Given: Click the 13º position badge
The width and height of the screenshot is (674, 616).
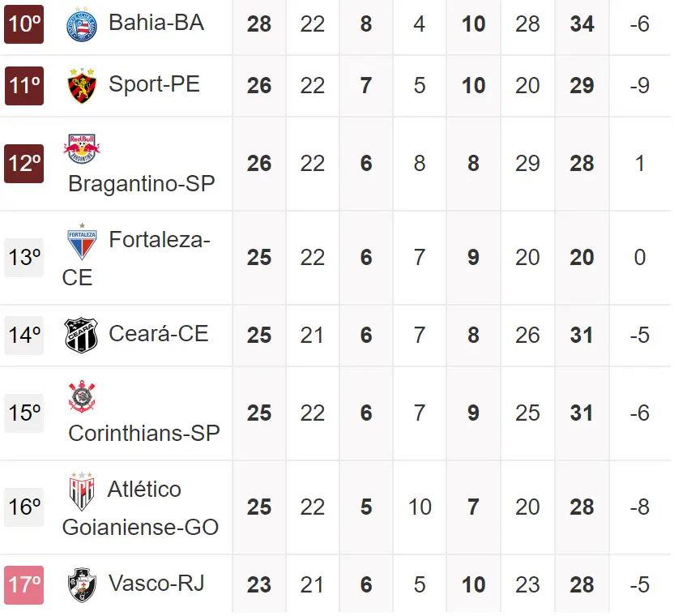Looking at the screenshot, I should click(x=24, y=258).
